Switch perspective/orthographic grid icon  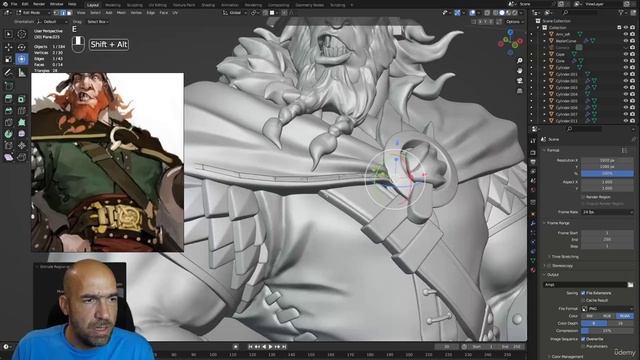(520, 91)
